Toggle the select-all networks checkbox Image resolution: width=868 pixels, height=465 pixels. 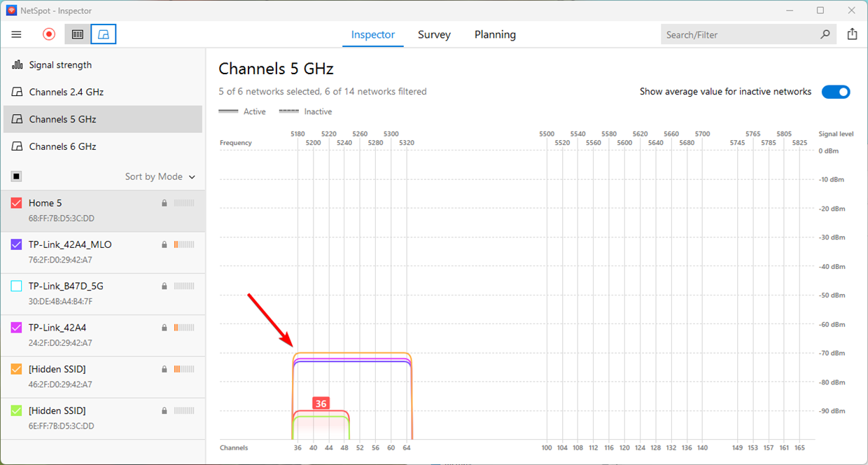tap(16, 176)
